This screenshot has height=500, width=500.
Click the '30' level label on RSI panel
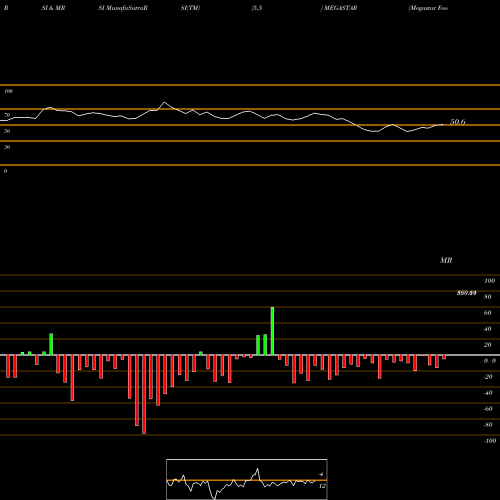coord(7,147)
